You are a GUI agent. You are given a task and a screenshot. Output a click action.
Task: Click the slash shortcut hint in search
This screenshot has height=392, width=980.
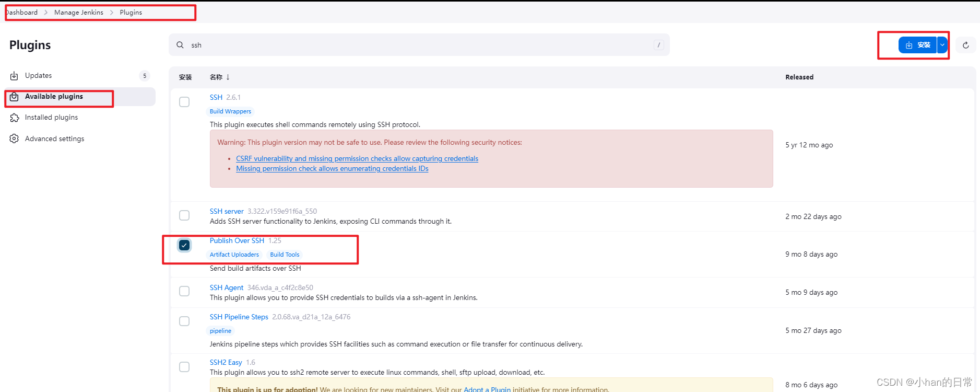(659, 45)
